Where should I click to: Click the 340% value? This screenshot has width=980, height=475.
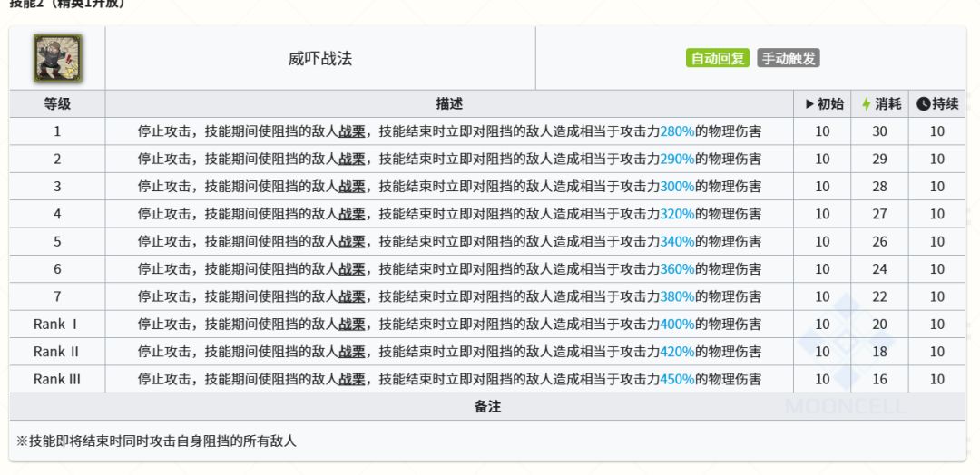click(677, 241)
